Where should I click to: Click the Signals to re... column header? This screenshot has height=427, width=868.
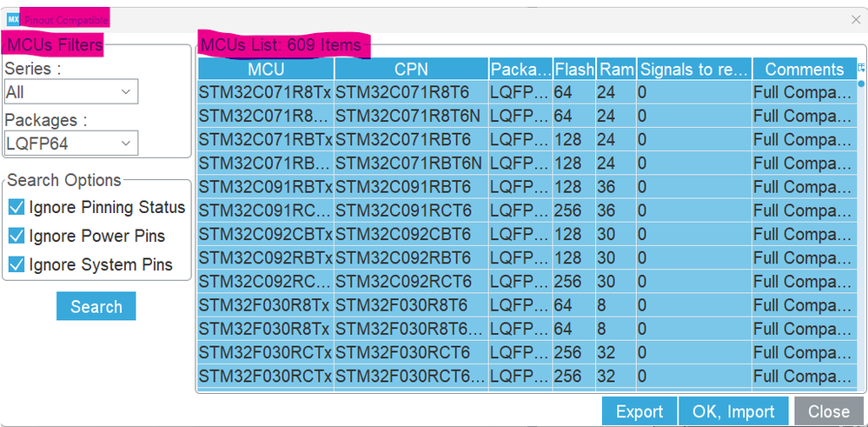695,69
